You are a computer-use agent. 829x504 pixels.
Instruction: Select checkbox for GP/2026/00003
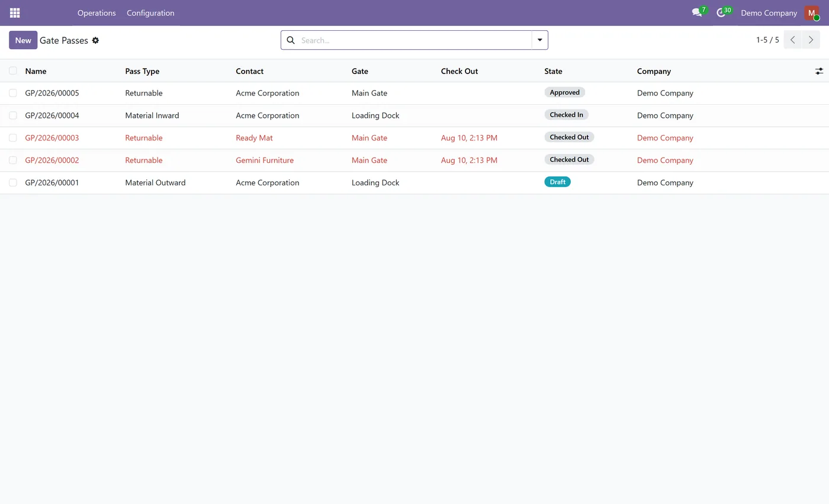click(x=12, y=138)
